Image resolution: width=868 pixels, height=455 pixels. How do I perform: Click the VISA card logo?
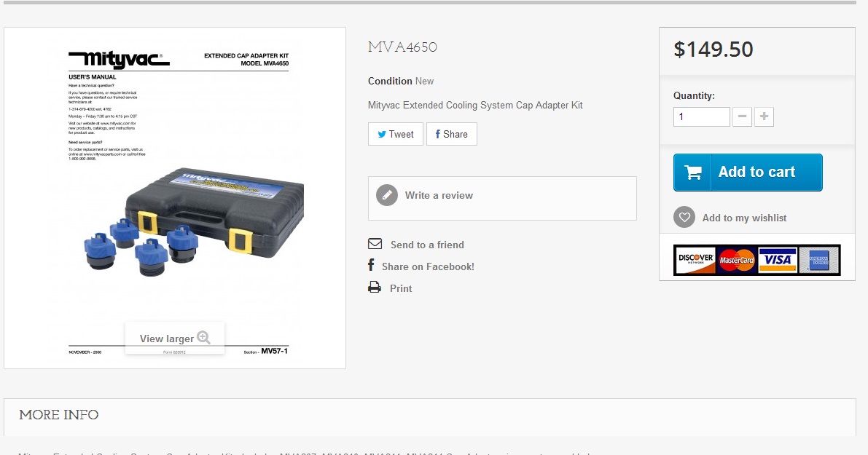coord(778,260)
